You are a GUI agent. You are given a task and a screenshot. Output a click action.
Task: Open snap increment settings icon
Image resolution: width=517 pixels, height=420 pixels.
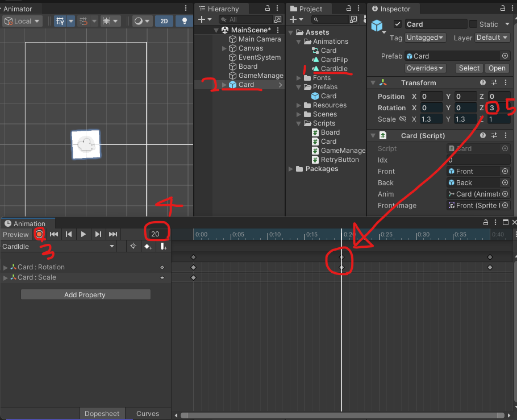(x=106, y=21)
